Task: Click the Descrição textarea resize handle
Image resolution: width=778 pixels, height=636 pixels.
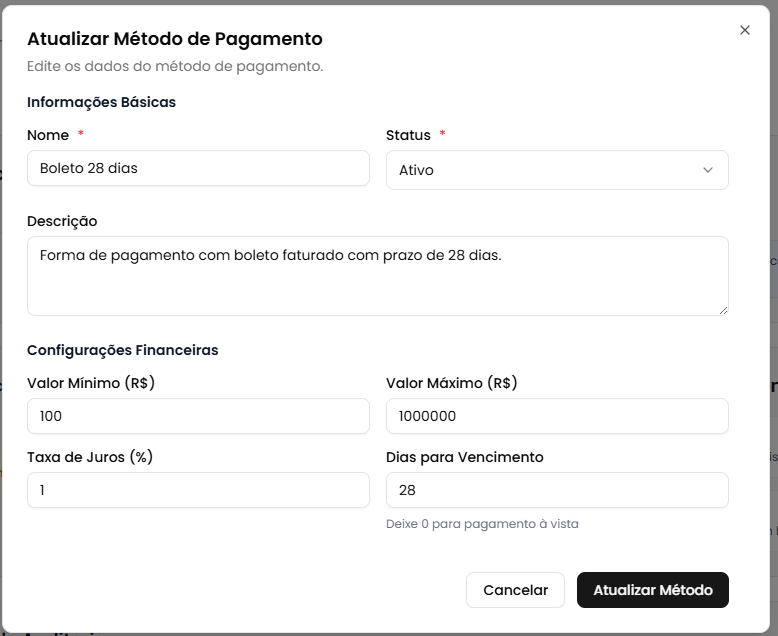Action: click(x=723, y=310)
